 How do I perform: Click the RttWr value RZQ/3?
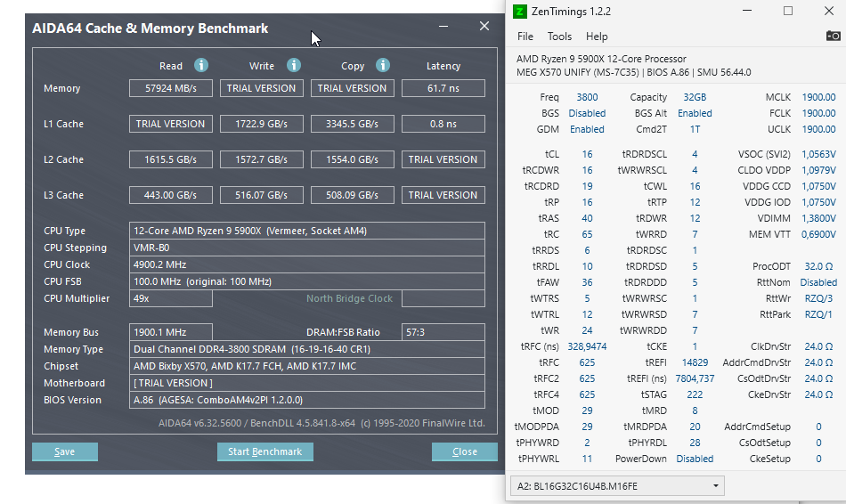coord(818,298)
